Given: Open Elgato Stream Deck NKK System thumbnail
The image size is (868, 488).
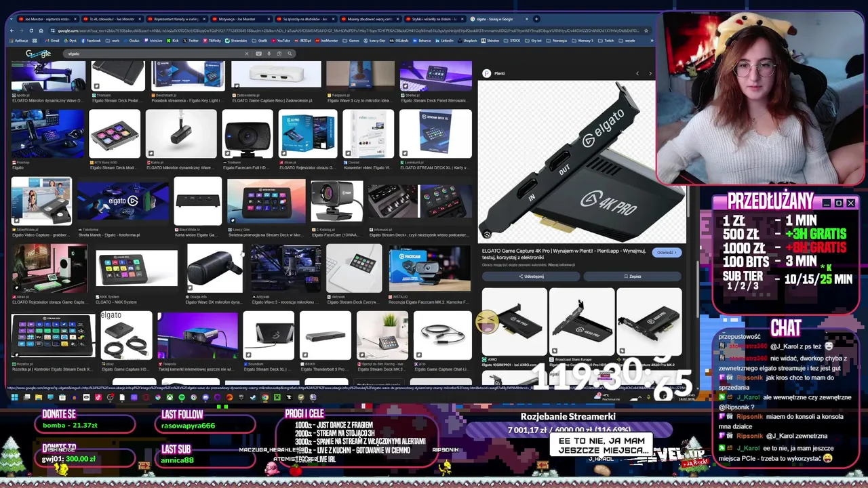Looking at the screenshot, I should tap(136, 268).
